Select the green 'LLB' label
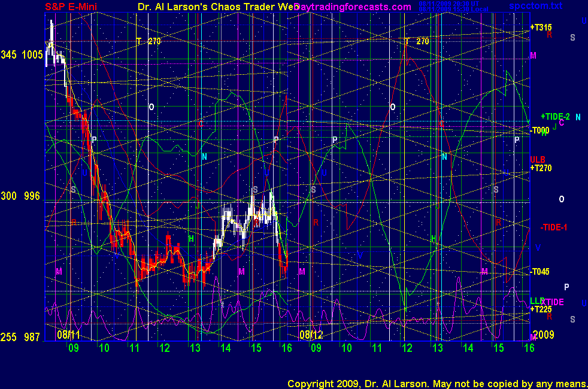This screenshot has height=389, width=588. tap(537, 300)
